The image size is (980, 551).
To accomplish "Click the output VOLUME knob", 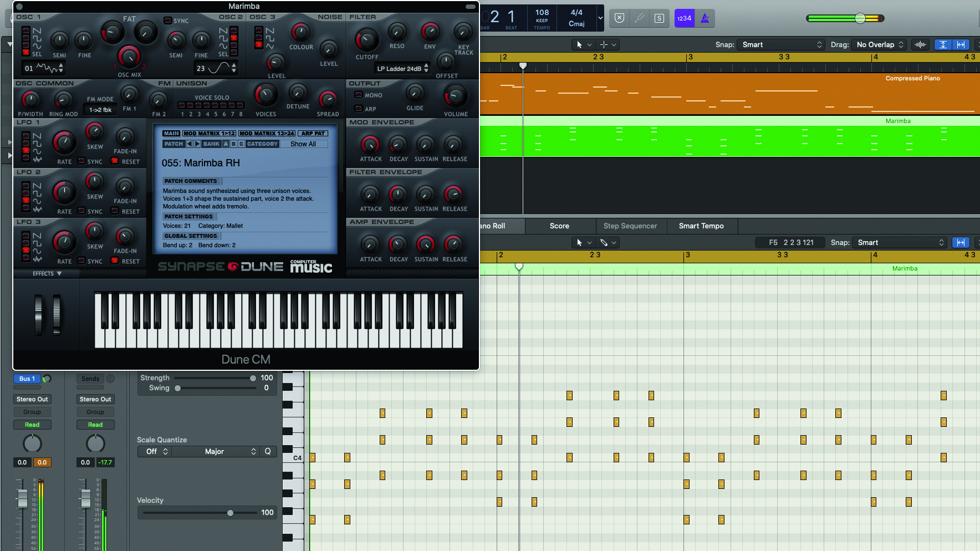I will pos(456,96).
